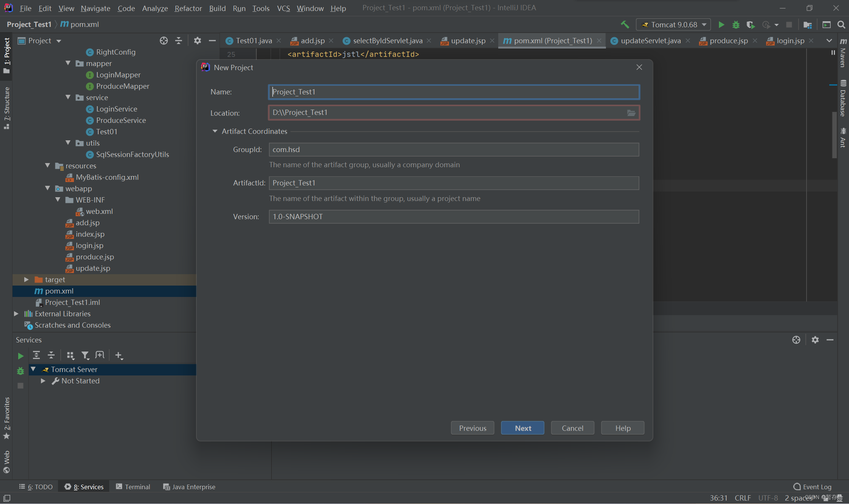This screenshot has width=849, height=504.
Task: Open Project panel settings gear
Action: point(197,41)
